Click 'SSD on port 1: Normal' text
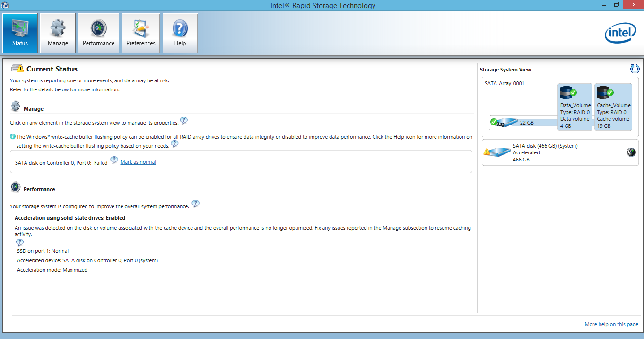 tap(43, 251)
